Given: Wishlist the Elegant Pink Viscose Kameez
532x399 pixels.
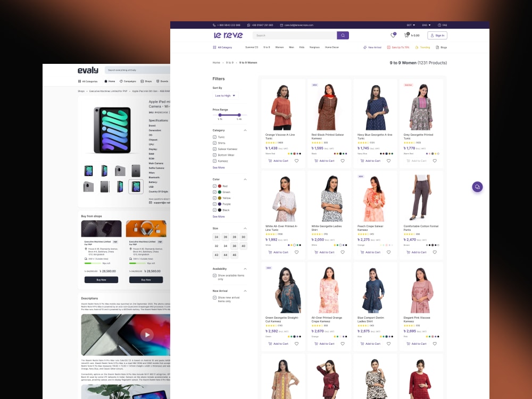Looking at the screenshot, I should click(435, 344).
